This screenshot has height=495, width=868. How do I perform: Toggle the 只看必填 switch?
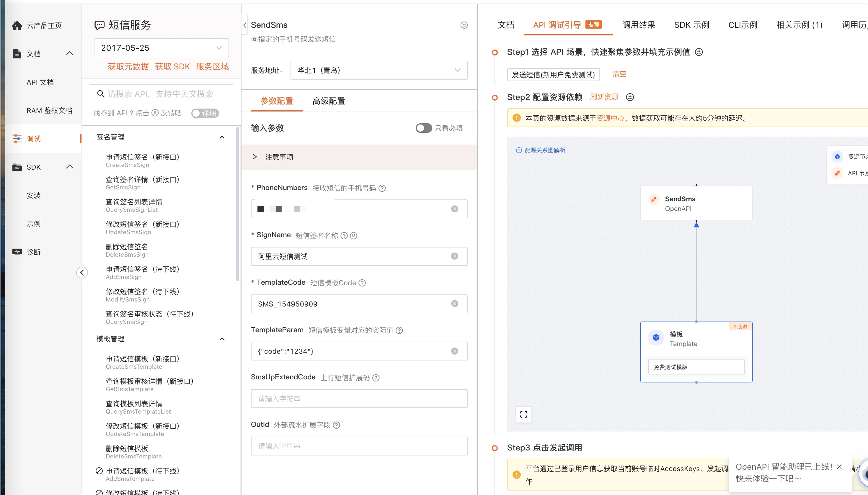[x=423, y=128]
